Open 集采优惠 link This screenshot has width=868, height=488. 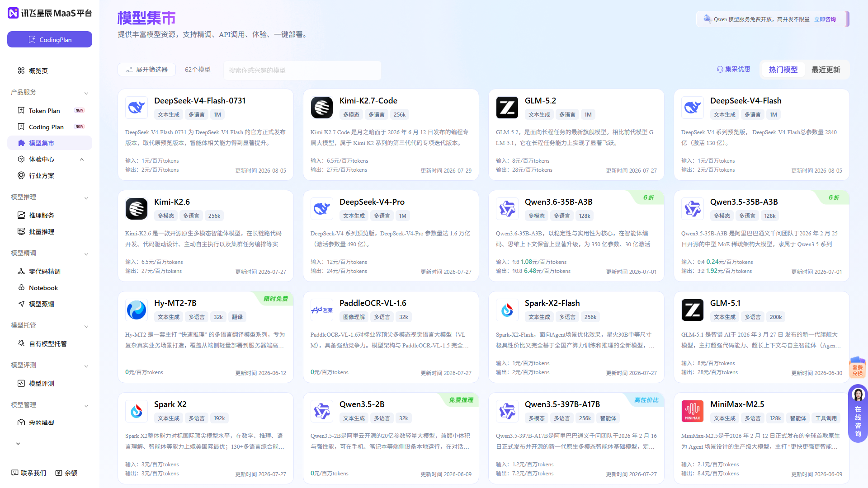[734, 69]
